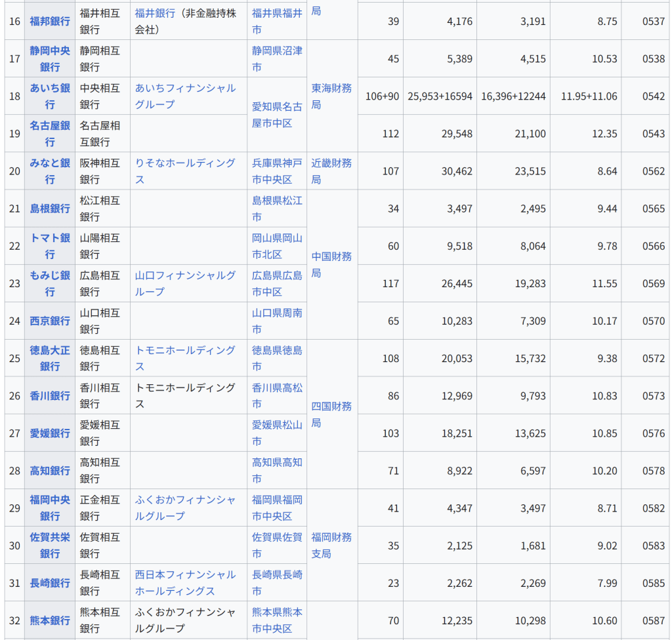
Task: Click the 静岡中央銀行 link
Action: [50, 58]
